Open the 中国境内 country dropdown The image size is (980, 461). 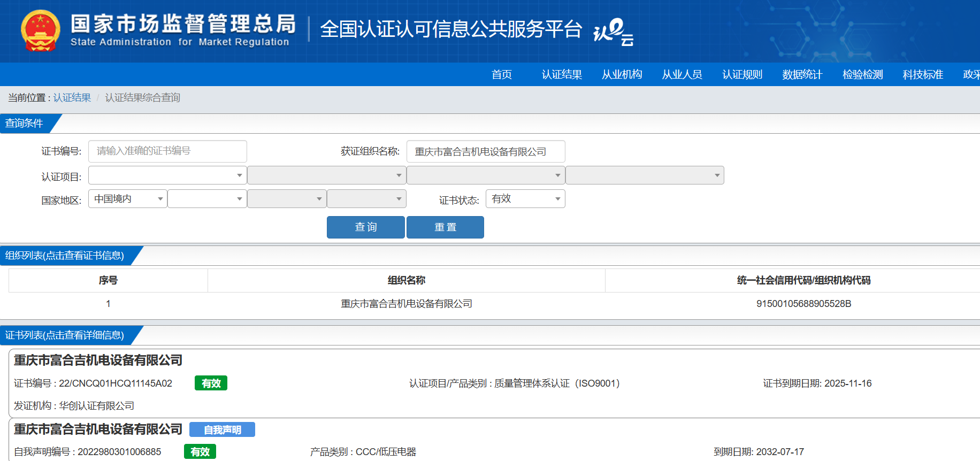point(128,199)
